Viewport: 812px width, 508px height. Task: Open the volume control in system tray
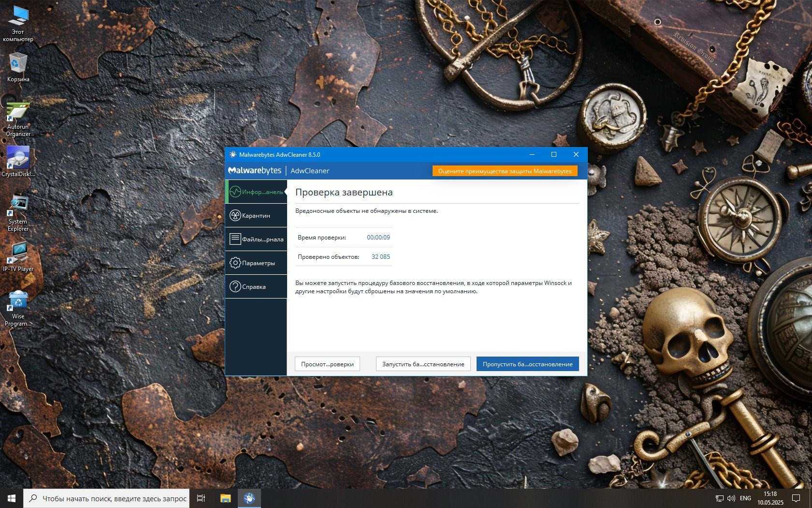coord(731,498)
